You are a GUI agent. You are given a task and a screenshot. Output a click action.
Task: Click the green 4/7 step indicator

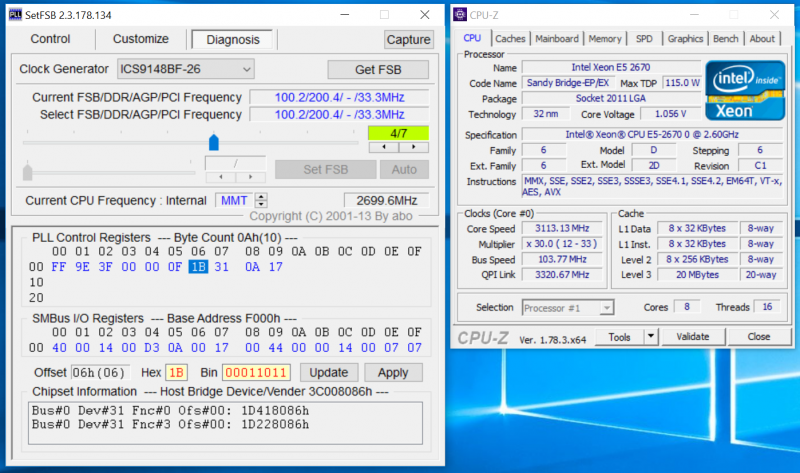398,133
